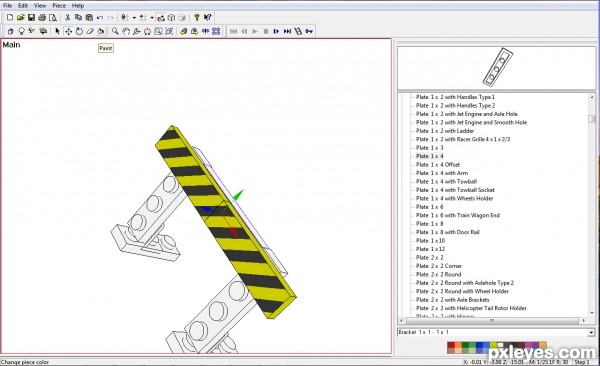The width and height of the screenshot is (600, 366).
Task: Toggle the angle snap button
Action: pyautogui.click(x=161, y=18)
